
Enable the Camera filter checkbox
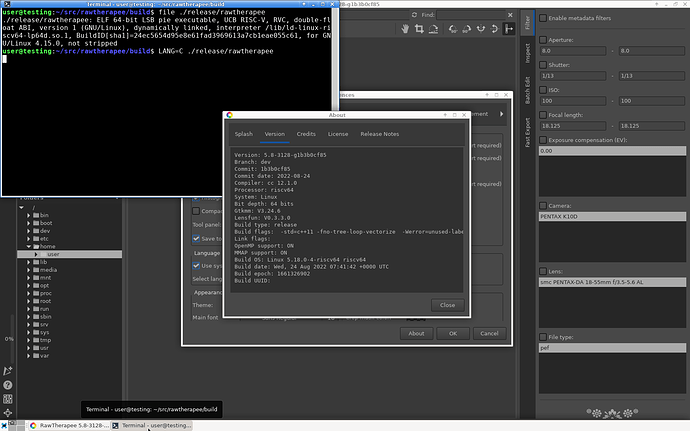tap(543, 206)
